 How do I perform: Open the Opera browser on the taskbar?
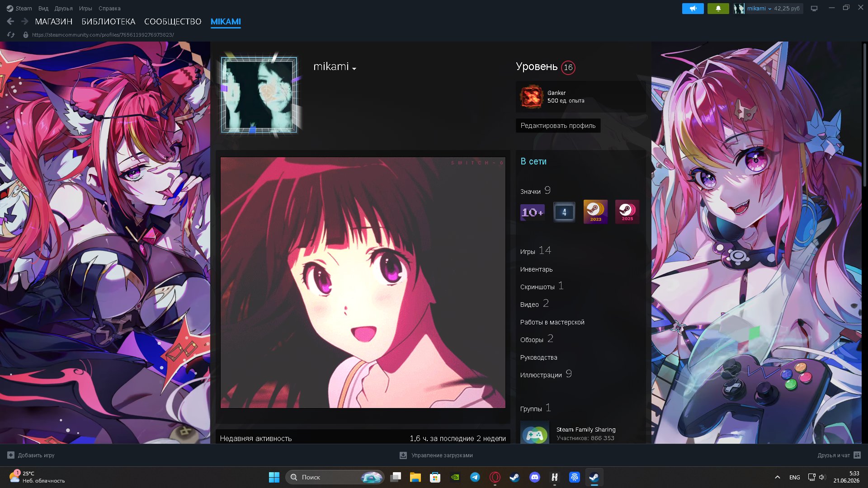(x=495, y=477)
